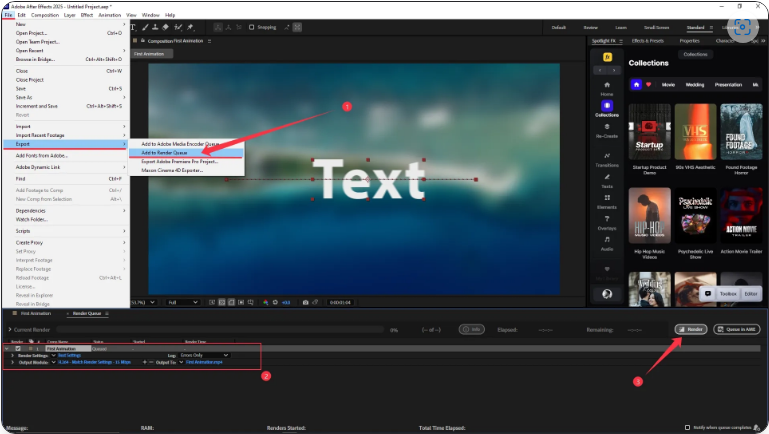The height and width of the screenshot is (434, 769).
Task: Open Overlays category in Spotlight FX
Action: pyautogui.click(x=607, y=223)
